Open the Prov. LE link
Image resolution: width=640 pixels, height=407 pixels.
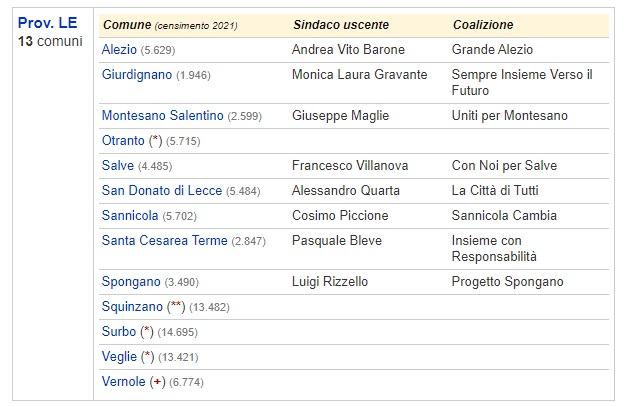coord(48,23)
